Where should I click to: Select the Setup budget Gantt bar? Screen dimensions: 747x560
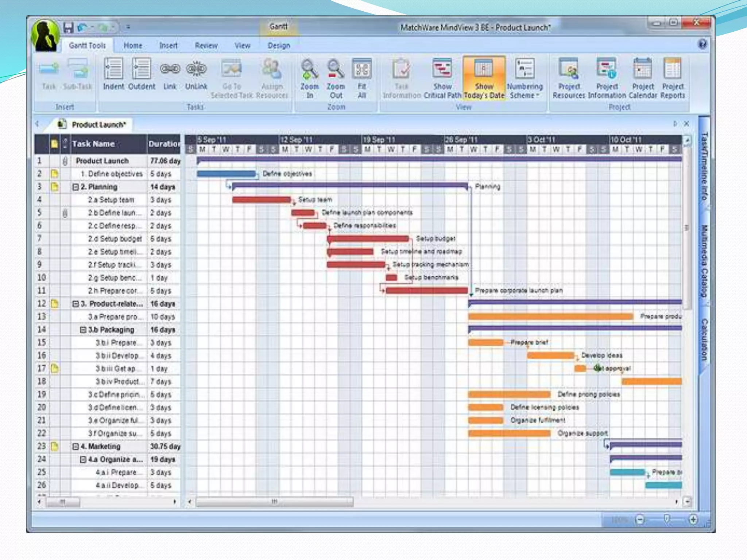click(x=368, y=239)
